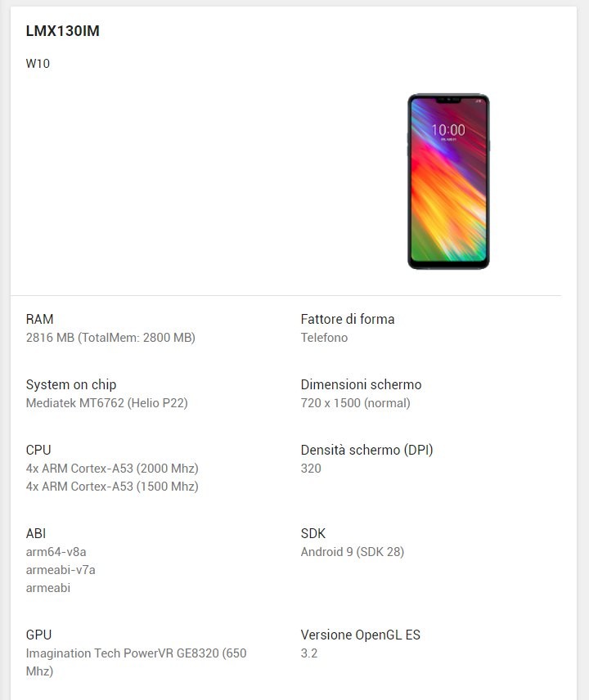Select the 320 DPI density value
This screenshot has height=700, width=589.
[311, 469]
